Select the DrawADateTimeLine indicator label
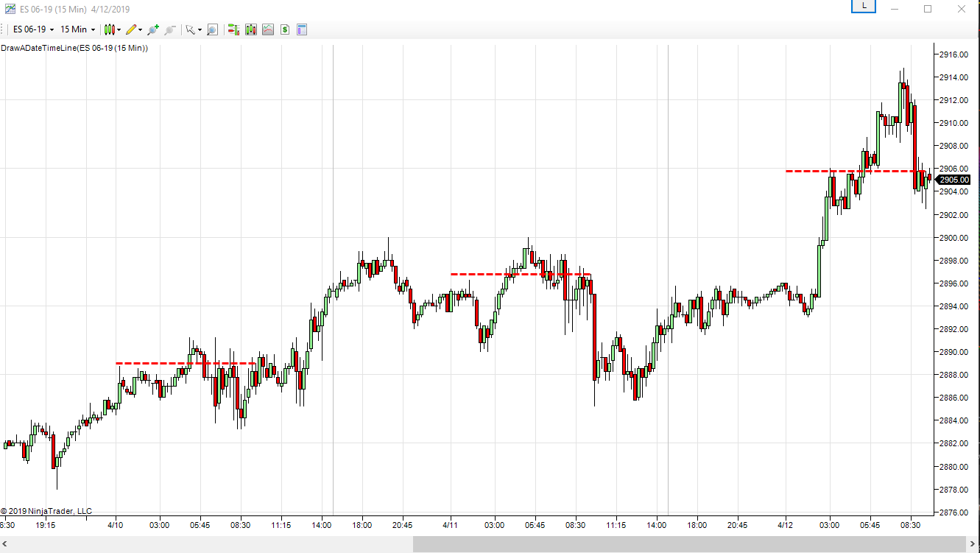The image size is (980, 553). coord(74,48)
